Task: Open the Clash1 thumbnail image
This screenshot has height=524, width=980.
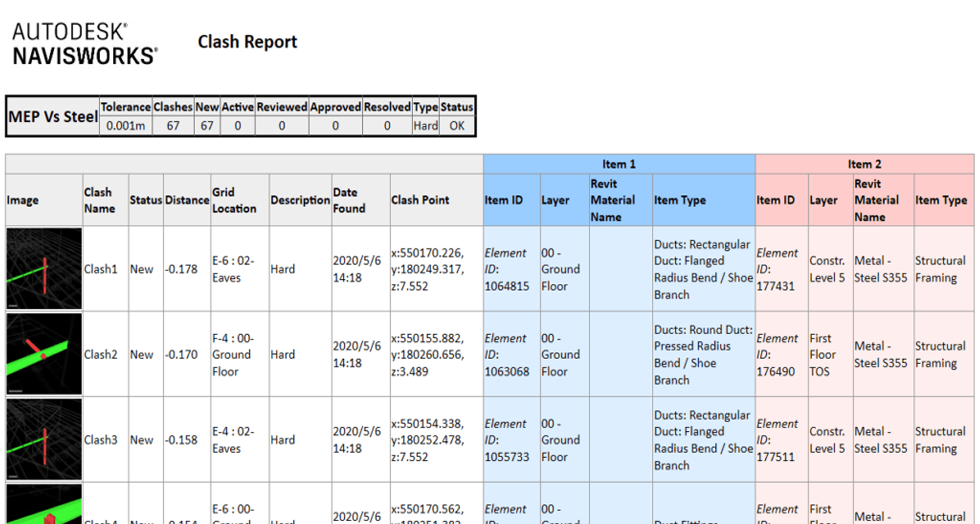Action: tap(44, 268)
